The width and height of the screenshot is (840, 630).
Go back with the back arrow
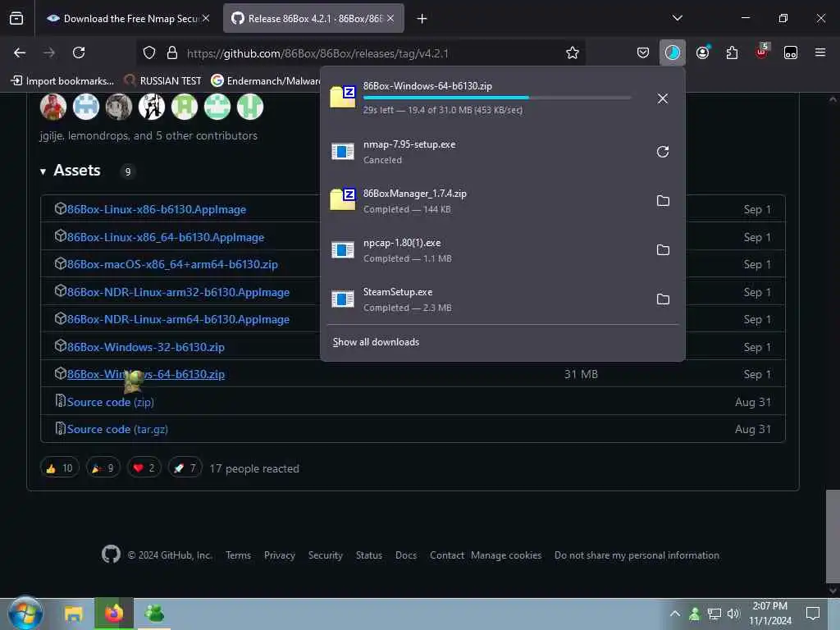(20, 52)
